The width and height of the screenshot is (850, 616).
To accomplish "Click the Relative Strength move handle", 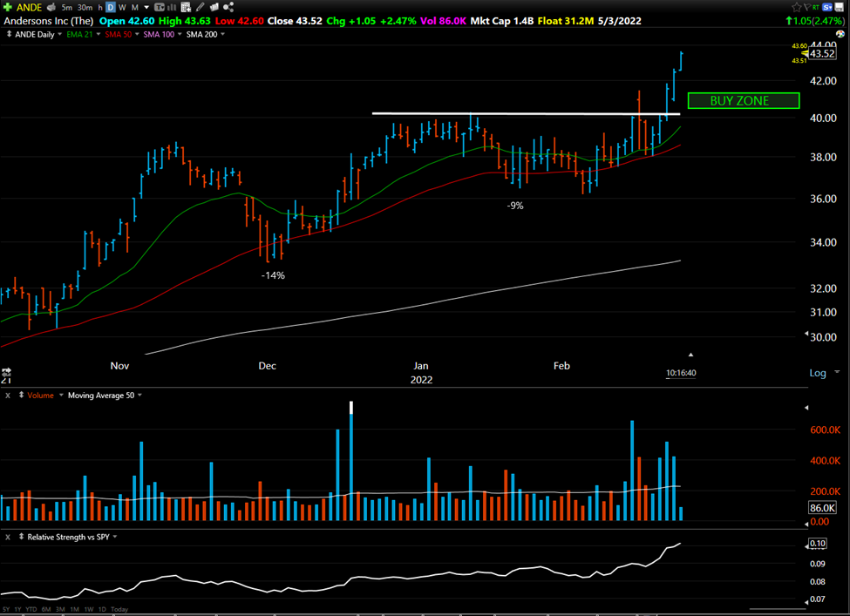I will tap(21, 537).
